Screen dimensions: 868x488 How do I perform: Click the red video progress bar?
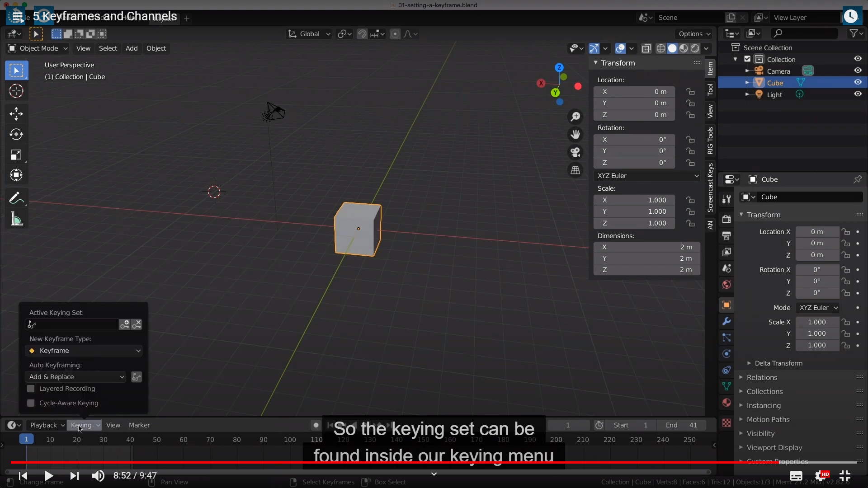pyautogui.click(x=362, y=462)
